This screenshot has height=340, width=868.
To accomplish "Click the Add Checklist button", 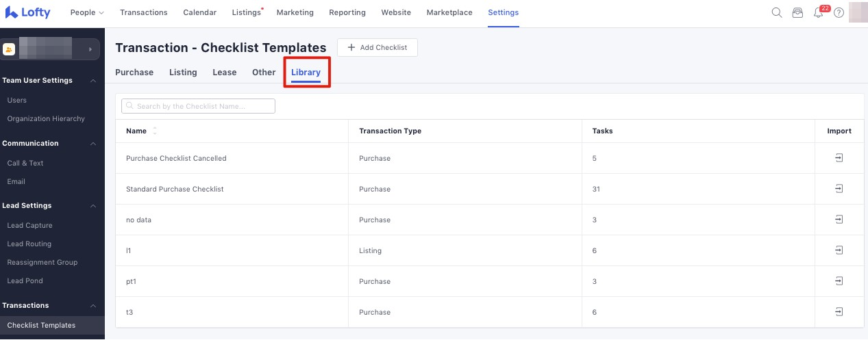I will (x=377, y=47).
